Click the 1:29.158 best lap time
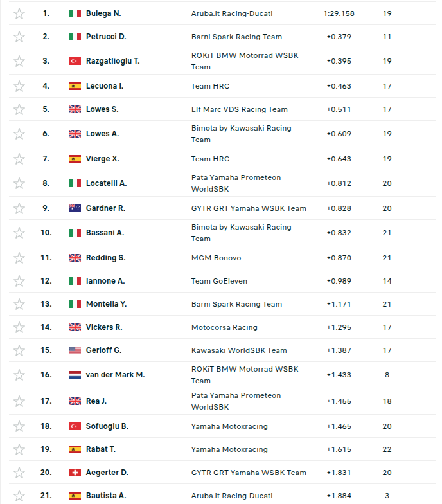Screen dimensions: 442x504 point(339,14)
